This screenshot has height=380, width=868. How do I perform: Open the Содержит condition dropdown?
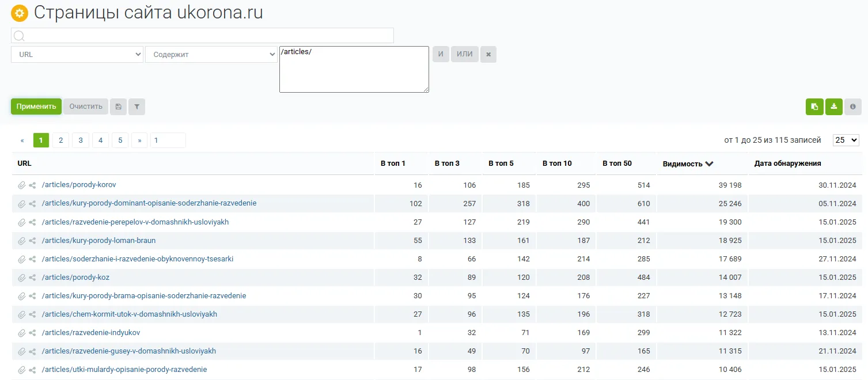[211, 54]
